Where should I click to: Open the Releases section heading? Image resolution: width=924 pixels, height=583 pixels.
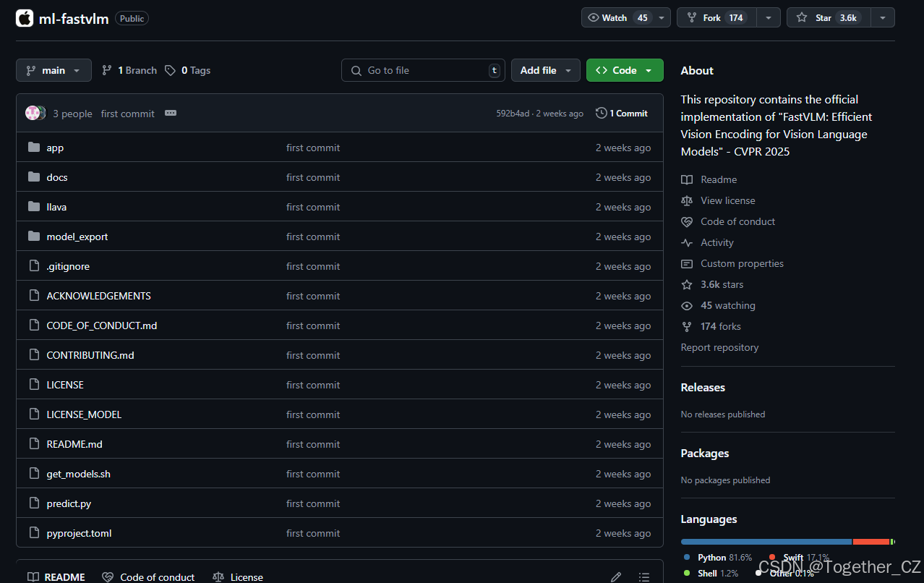[703, 387]
